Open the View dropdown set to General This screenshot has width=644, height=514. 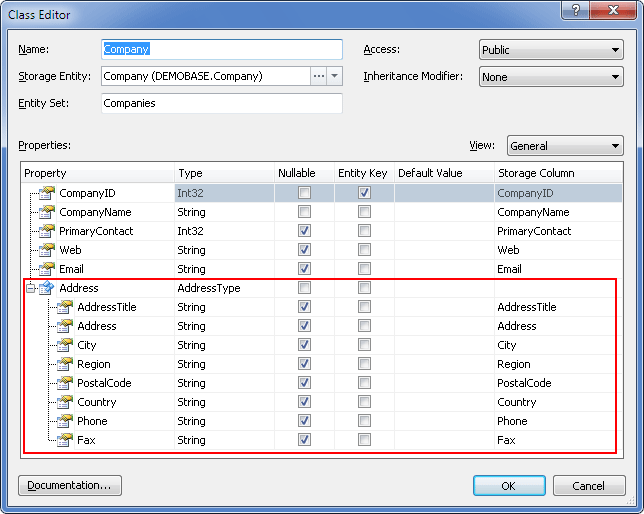coord(565,146)
